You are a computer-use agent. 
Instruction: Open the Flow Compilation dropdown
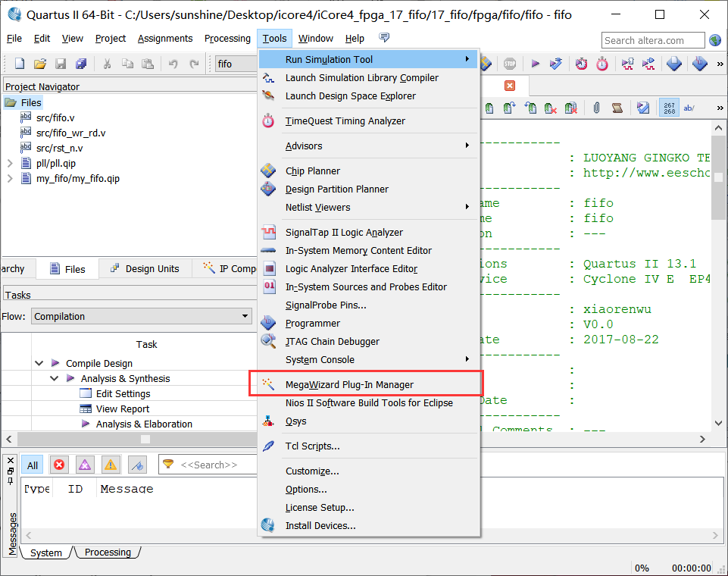click(x=245, y=317)
